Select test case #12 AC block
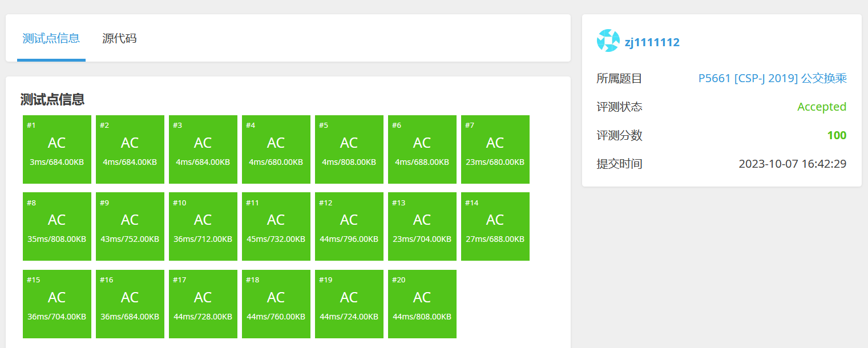This screenshot has width=868, height=348. (349, 226)
